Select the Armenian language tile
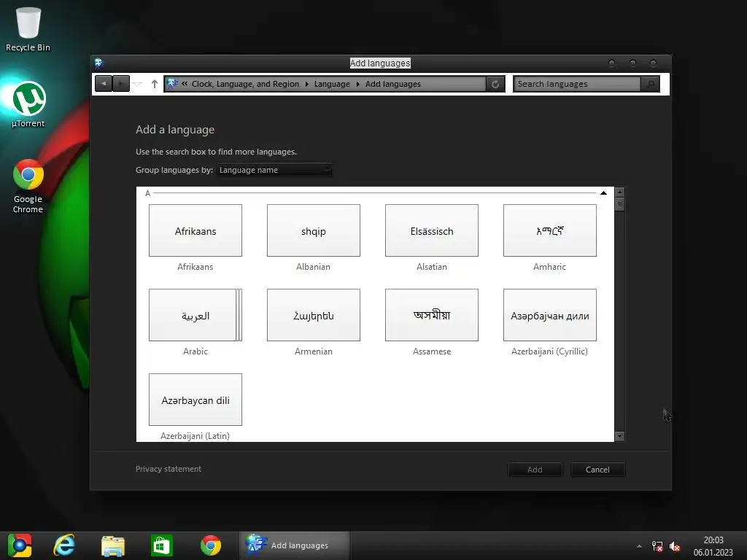 coord(314,315)
